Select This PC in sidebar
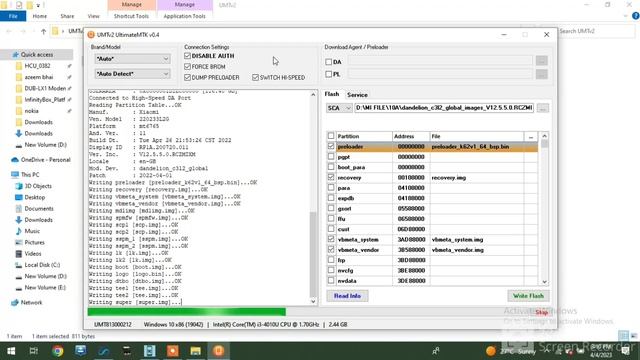640x360 pixels. tap(30, 175)
